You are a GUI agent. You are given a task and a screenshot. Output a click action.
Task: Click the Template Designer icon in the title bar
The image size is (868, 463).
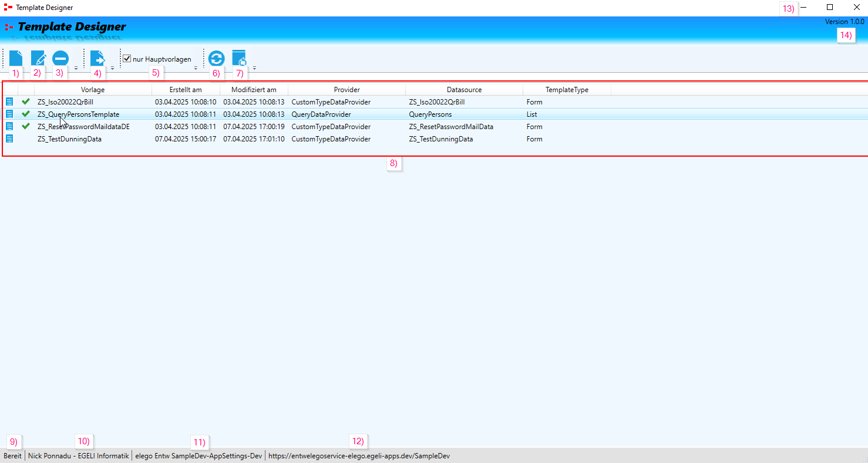tap(8, 8)
